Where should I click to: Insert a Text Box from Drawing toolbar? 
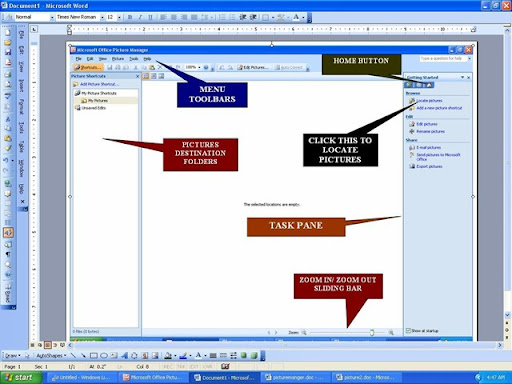pos(114,356)
